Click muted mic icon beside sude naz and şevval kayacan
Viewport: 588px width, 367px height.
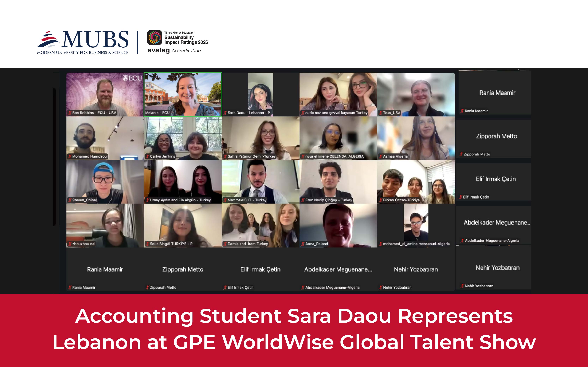pyautogui.click(x=303, y=113)
